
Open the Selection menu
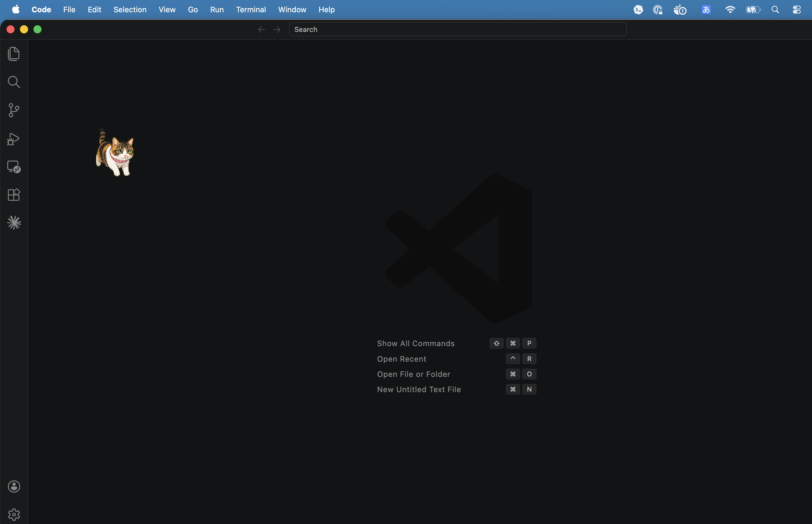coord(130,10)
